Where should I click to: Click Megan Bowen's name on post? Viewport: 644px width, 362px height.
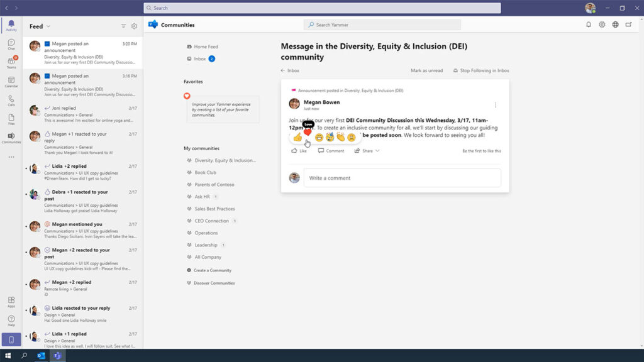point(321,102)
